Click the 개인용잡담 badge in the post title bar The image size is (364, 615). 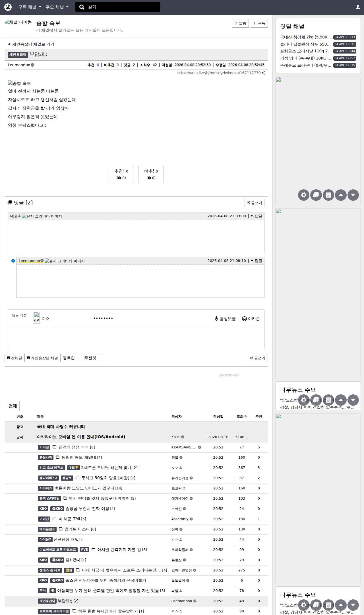pyautogui.click(x=18, y=55)
